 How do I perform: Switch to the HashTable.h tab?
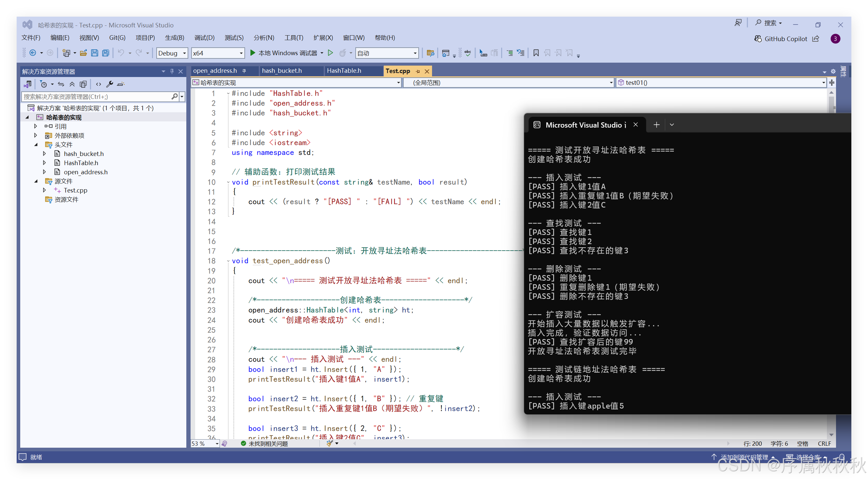coord(344,71)
